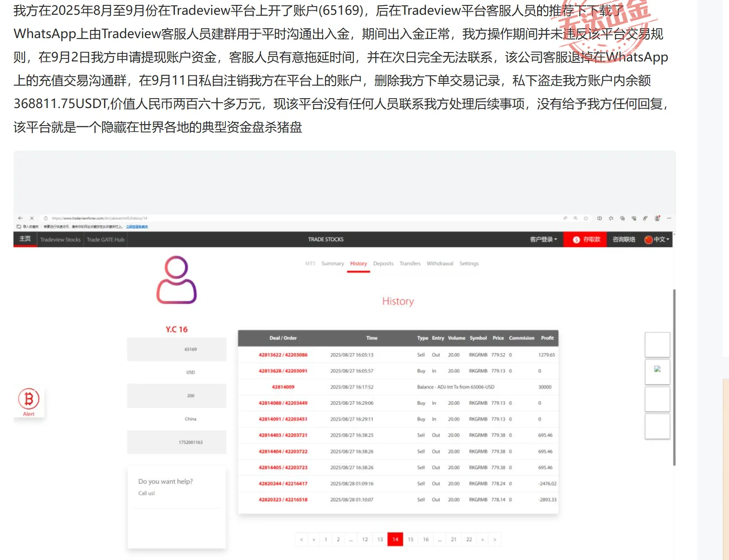Image resolution: width=729 pixels, height=560 pixels.
Task: Click the user avatar above Y.C 16
Action: pyautogui.click(x=177, y=280)
